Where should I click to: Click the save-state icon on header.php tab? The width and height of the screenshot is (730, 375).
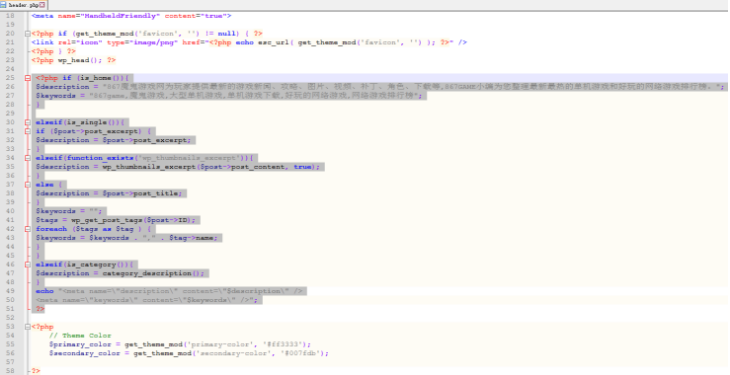(3, 5)
